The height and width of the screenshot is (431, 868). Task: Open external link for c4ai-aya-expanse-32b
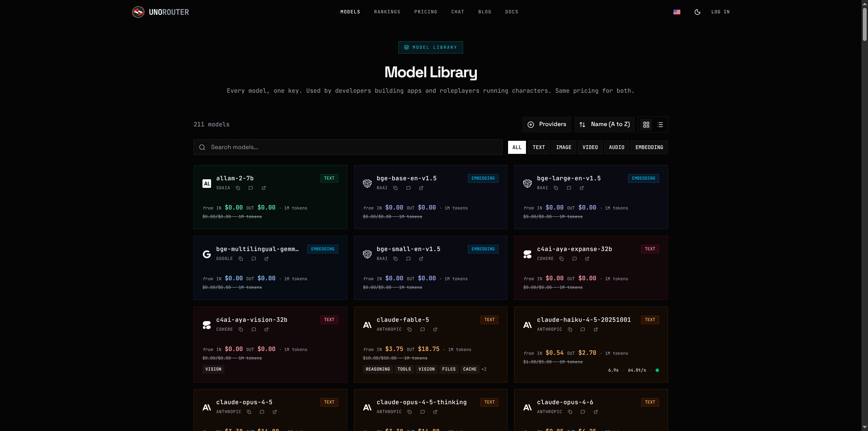[x=587, y=259]
